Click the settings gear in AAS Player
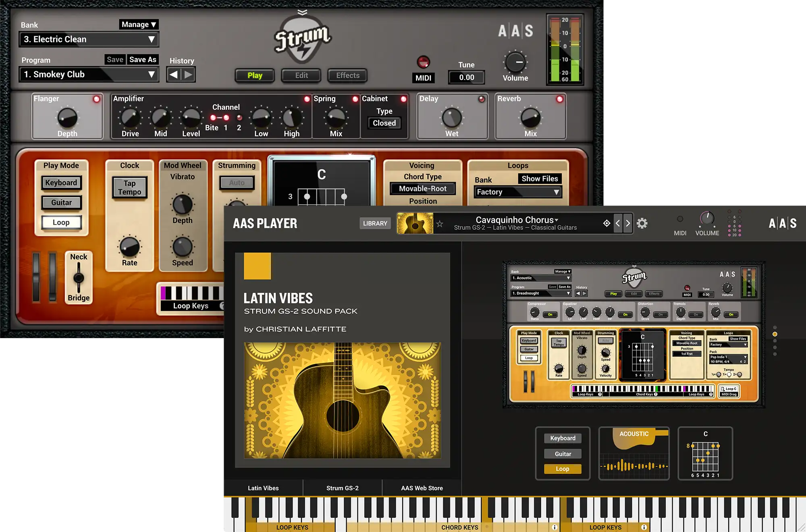 click(642, 223)
